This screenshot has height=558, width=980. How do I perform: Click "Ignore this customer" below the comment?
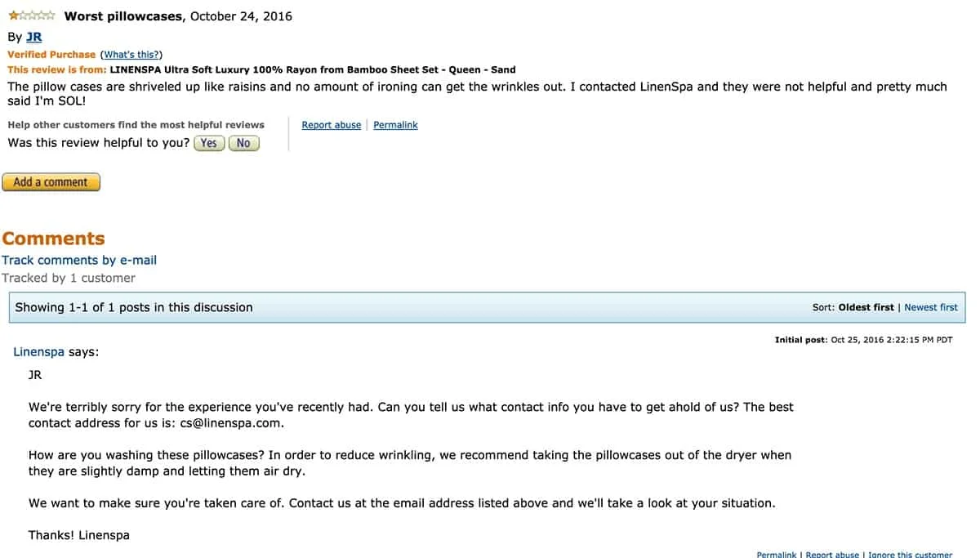(911, 554)
